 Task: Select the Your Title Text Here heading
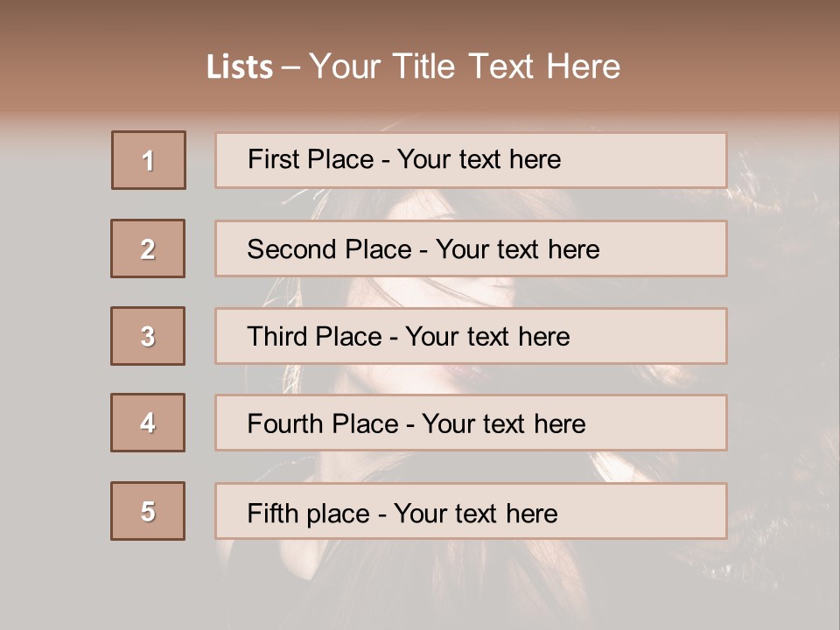(x=465, y=66)
